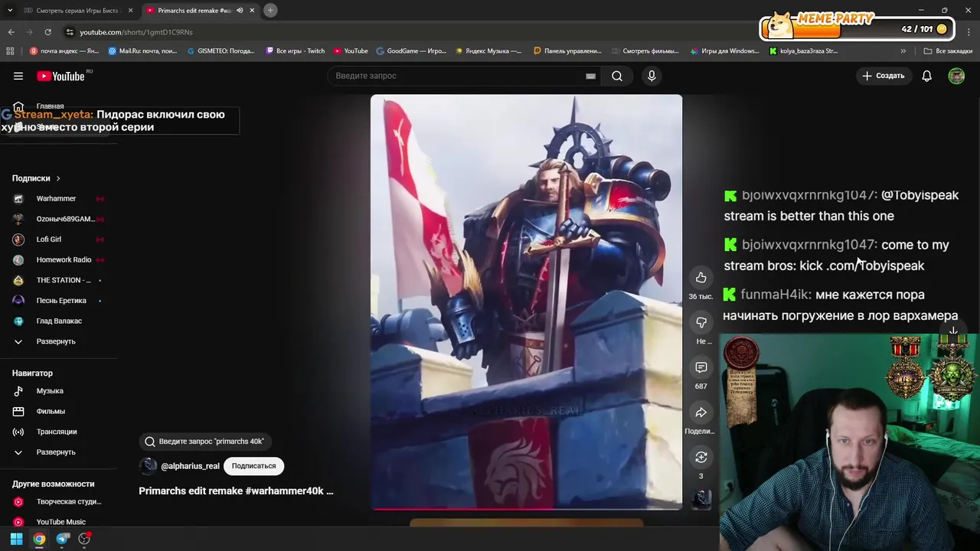Switch to Chrome in the taskbar
Image resolution: width=980 pixels, height=551 pixels.
click(39, 539)
